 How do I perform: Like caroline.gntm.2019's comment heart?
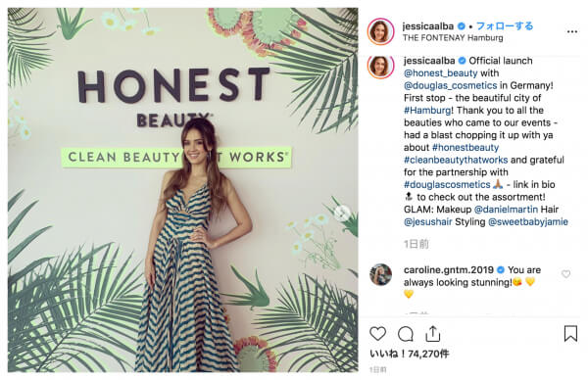[565, 274]
